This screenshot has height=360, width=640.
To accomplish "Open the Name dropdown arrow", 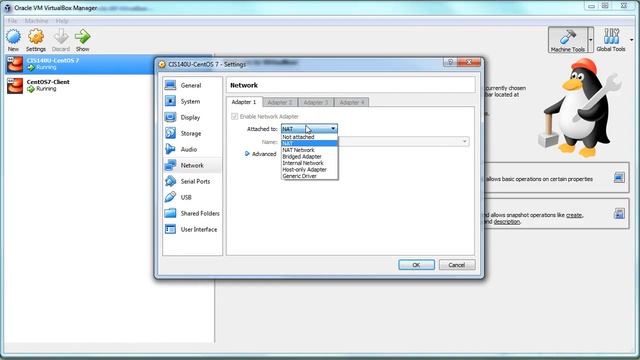I will [x=464, y=142].
